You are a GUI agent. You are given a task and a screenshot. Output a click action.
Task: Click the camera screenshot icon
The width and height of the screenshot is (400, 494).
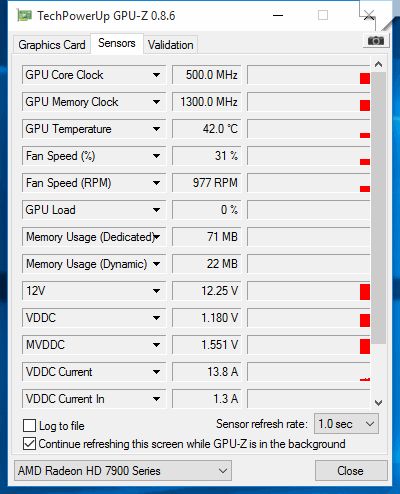376,41
